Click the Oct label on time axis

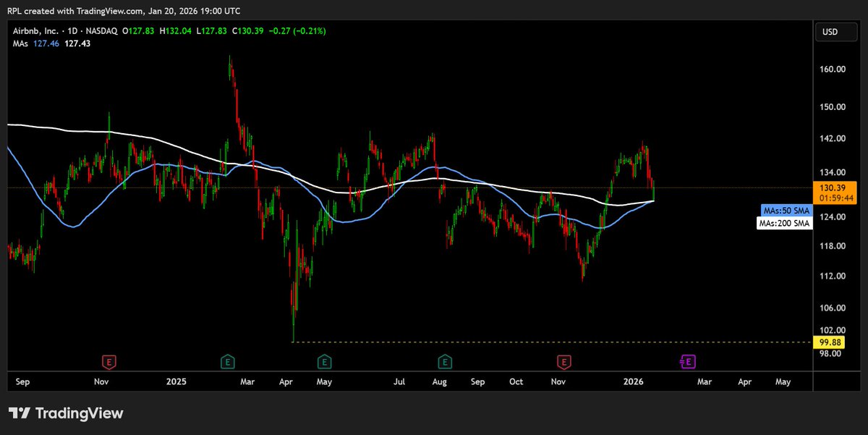[x=516, y=381]
